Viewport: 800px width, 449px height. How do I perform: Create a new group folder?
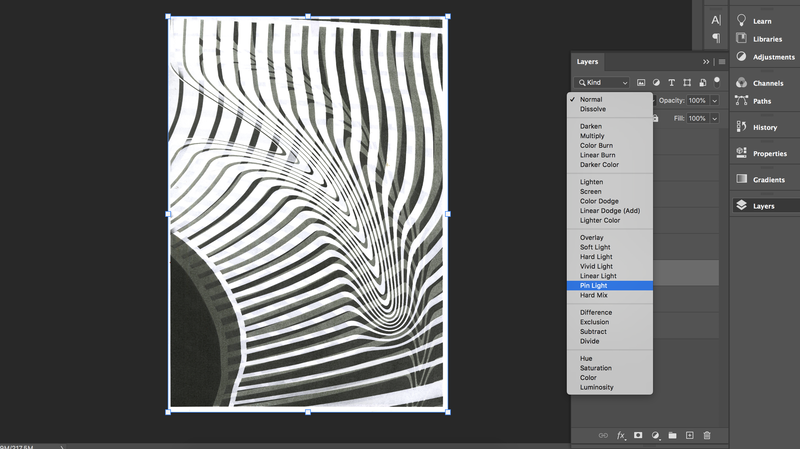(672, 435)
